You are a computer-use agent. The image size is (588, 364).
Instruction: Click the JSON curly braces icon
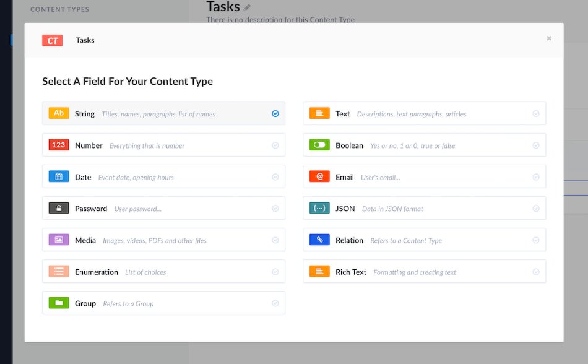(319, 208)
